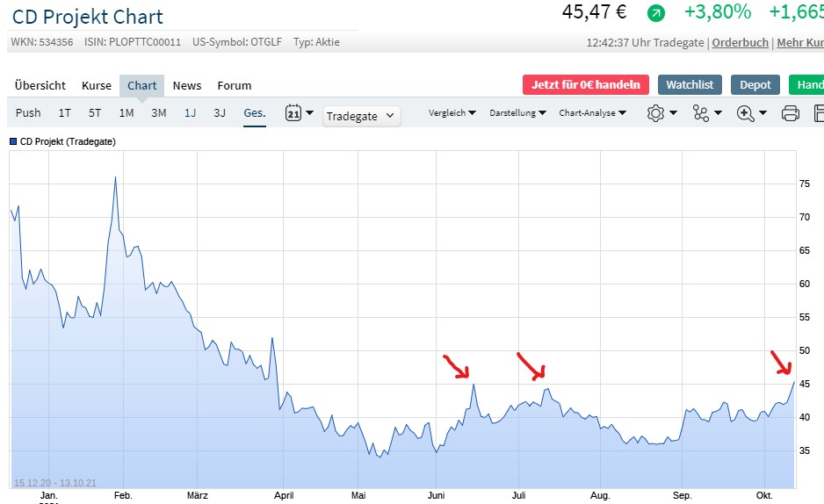Viewport: 824px width, 504px height.
Task: Switch to the Kurse tab
Action: [x=97, y=85]
